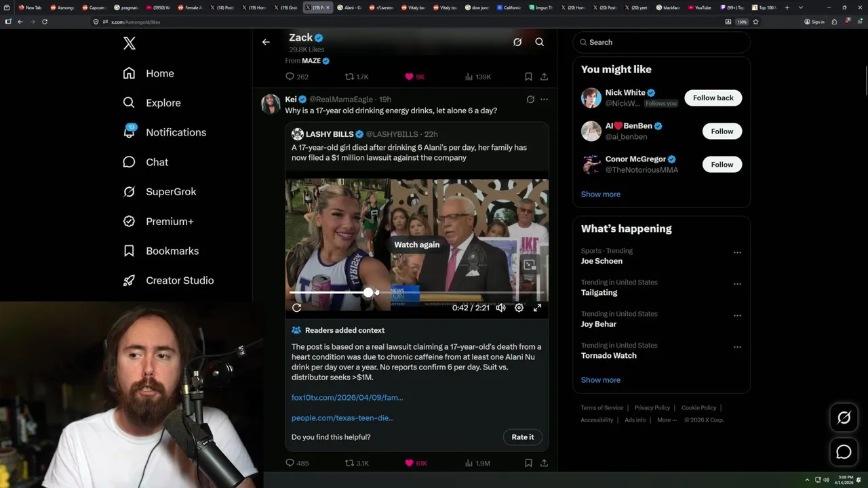Open the people.com texas-teen link
Image resolution: width=868 pixels, height=488 pixels.
tap(342, 418)
